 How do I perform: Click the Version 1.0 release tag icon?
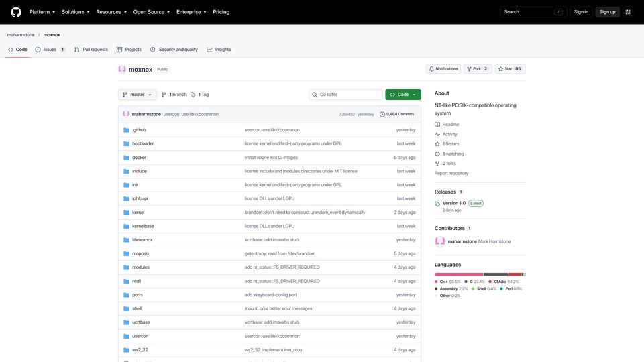tap(437, 204)
